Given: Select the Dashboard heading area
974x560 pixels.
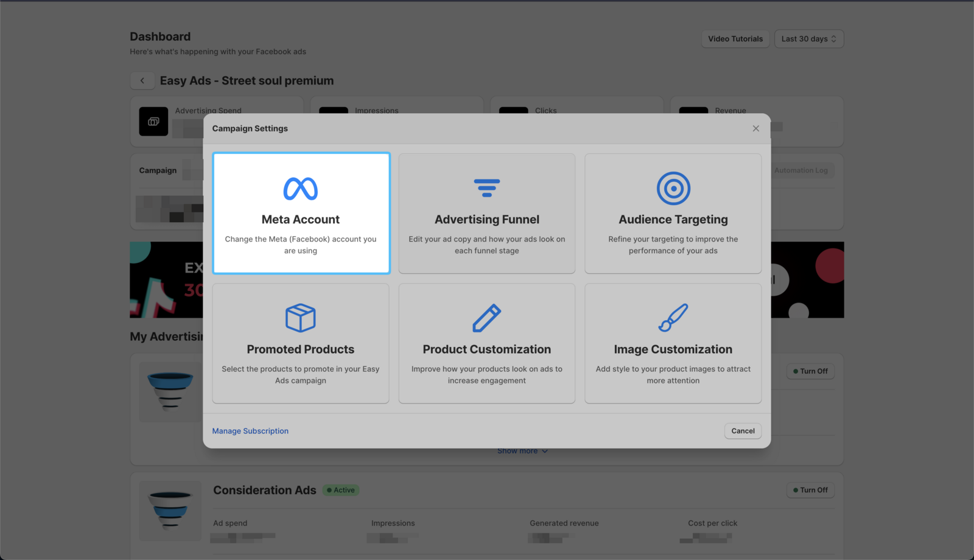Looking at the screenshot, I should (159, 37).
